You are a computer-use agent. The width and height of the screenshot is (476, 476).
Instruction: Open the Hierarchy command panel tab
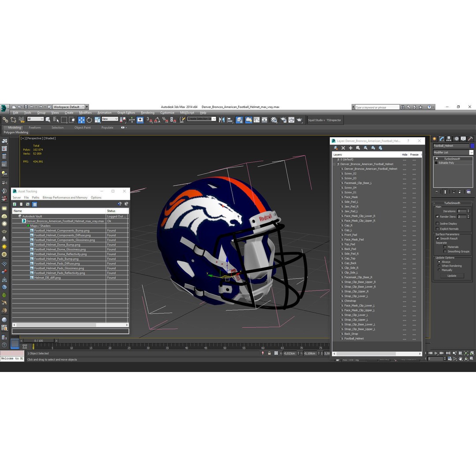tap(449, 139)
